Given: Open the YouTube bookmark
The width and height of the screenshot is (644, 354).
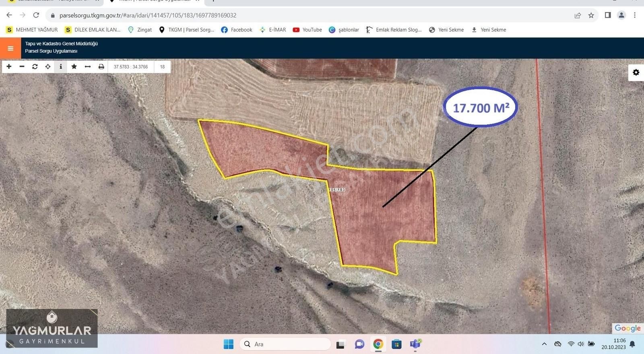Looking at the screenshot, I should [x=307, y=30].
